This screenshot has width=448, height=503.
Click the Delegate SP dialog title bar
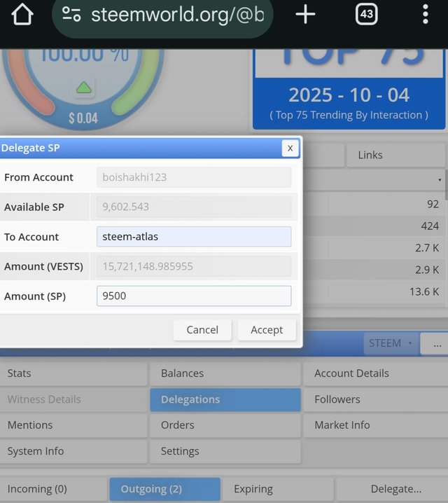click(150, 149)
